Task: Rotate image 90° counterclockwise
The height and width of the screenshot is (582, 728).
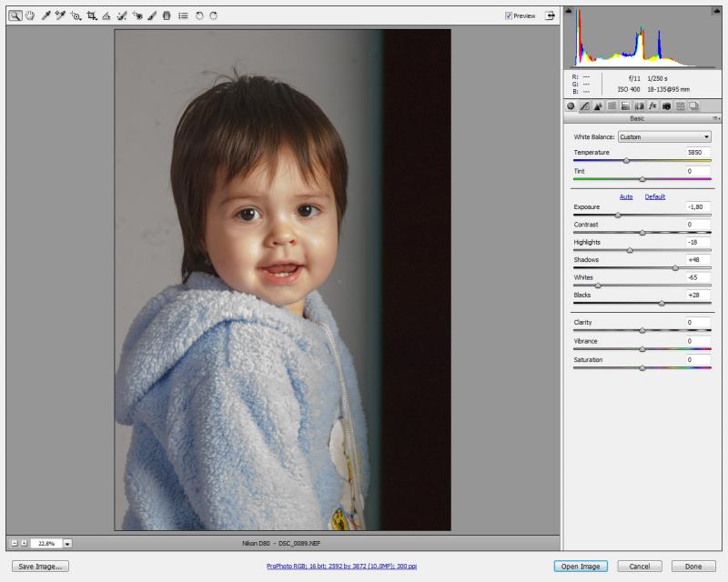Action: point(199,15)
